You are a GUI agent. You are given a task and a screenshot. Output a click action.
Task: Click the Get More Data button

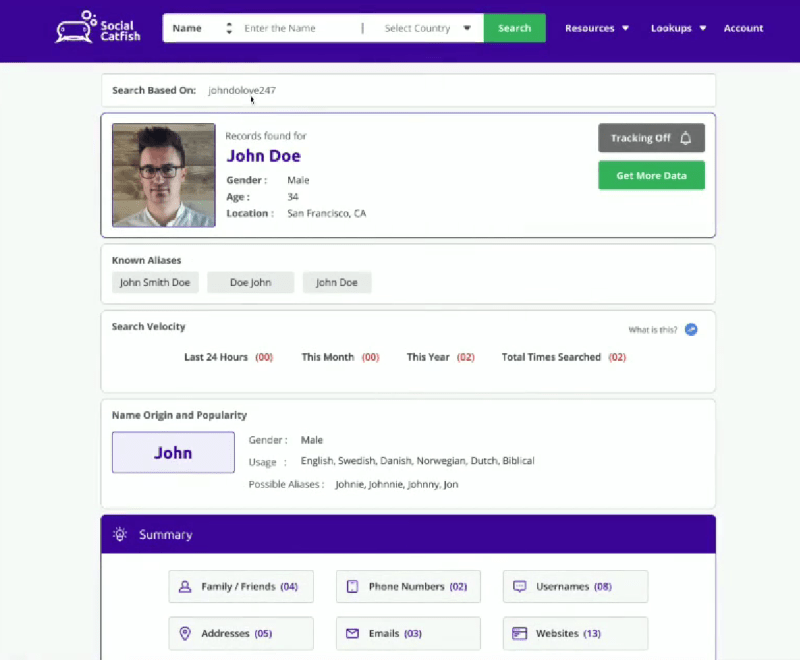pyautogui.click(x=651, y=175)
